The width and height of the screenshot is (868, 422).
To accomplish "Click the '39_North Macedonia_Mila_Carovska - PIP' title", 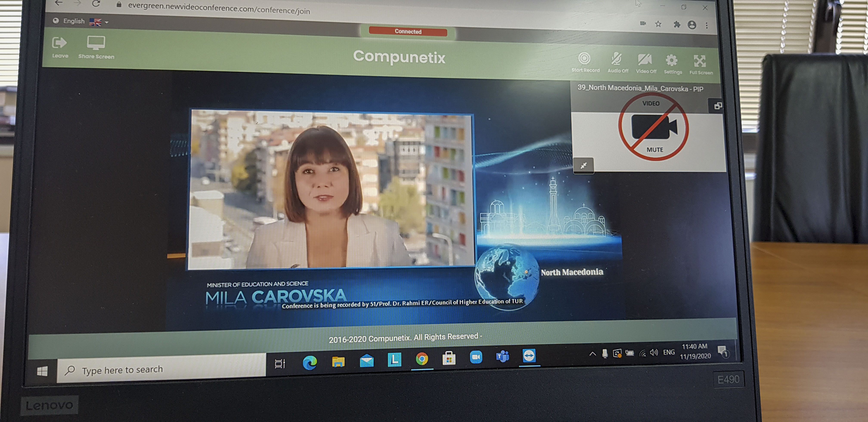I will 640,88.
